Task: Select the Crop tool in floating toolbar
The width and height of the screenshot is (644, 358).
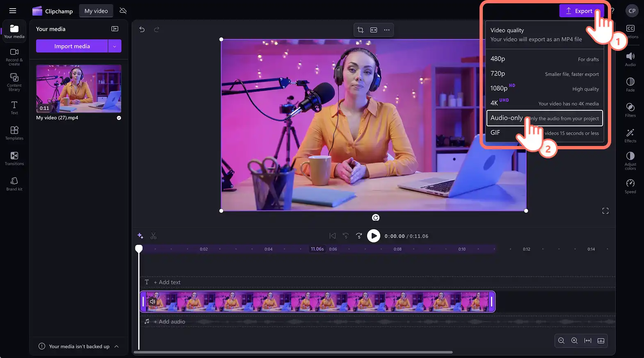Action: point(361,30)
